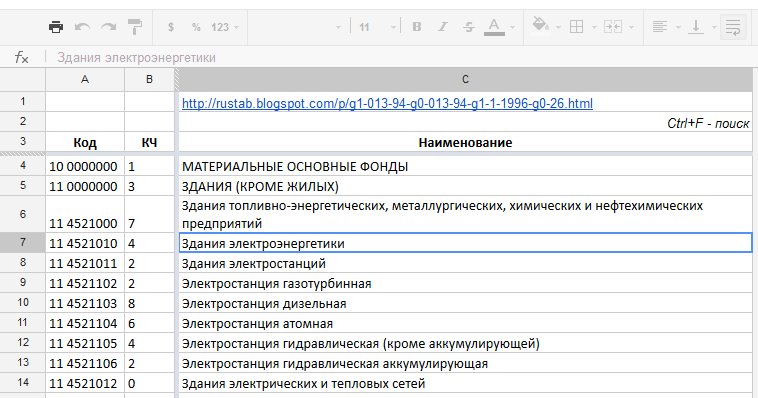Open the 123 more formats dropdown
Image resolution: width=758 pixels, height=398 pixels.
225,27
